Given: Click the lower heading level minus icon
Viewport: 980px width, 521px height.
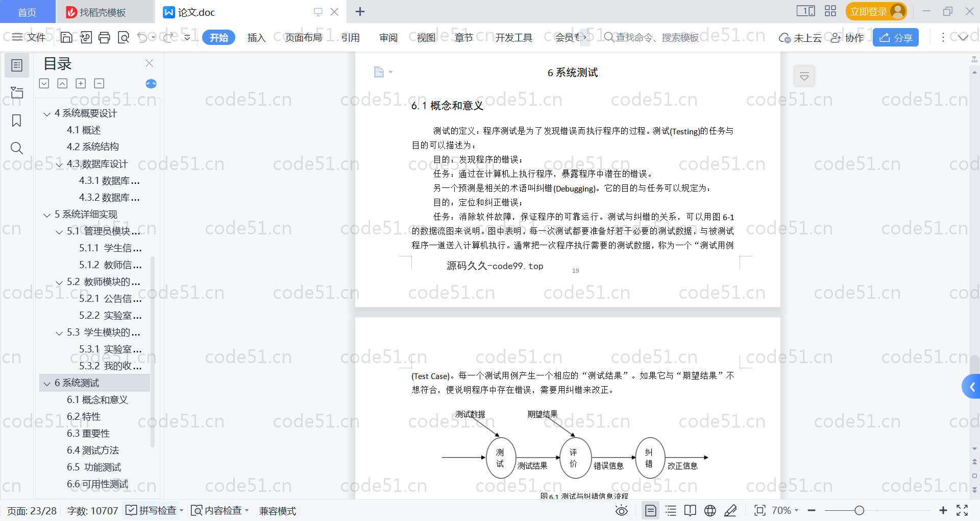Looking at the screenshot, I should click(99, 83).
